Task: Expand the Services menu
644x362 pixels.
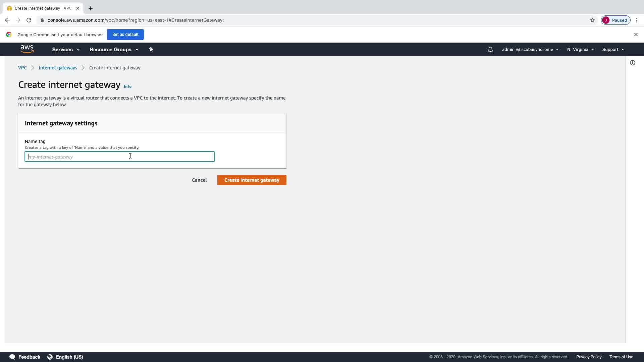Action: pyautogui.click(x=66, y=50)
